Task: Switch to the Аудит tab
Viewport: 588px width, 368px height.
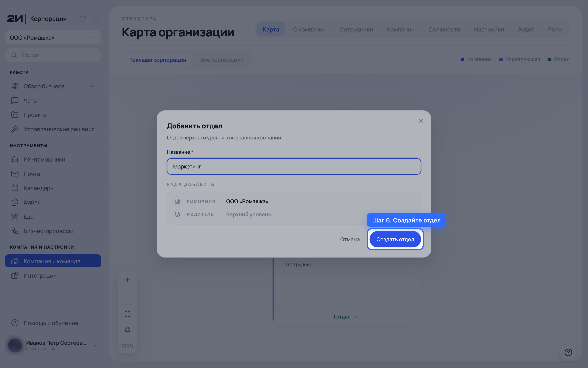Action: coord(526,29)
